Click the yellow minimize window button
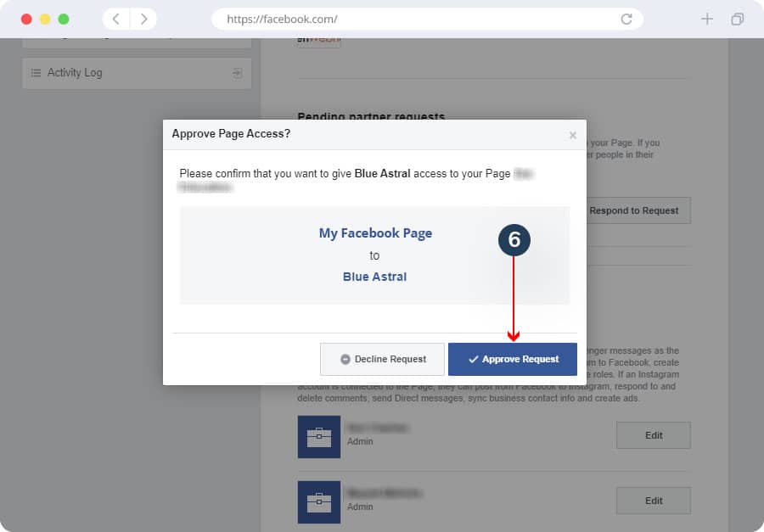Image resolution: width=764 pixels, height=532 pixels. [x=45, y=19]
